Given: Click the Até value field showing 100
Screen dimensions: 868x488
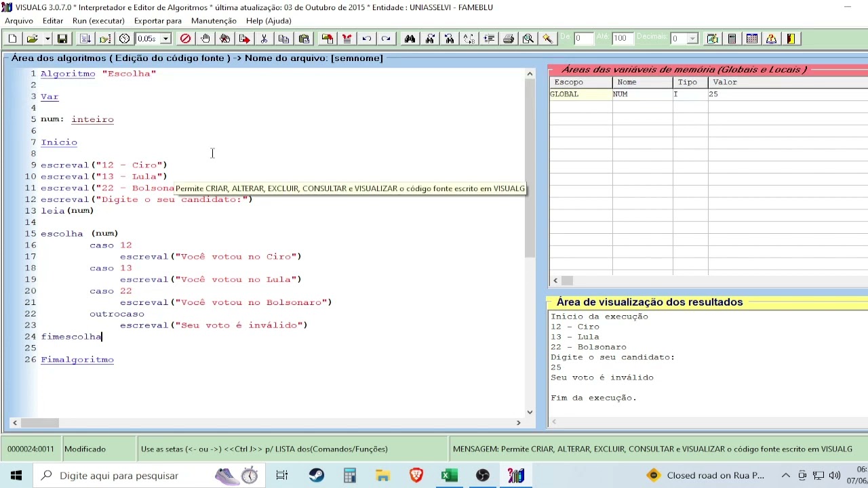Looking at the screenshot, I should point(623,39).
